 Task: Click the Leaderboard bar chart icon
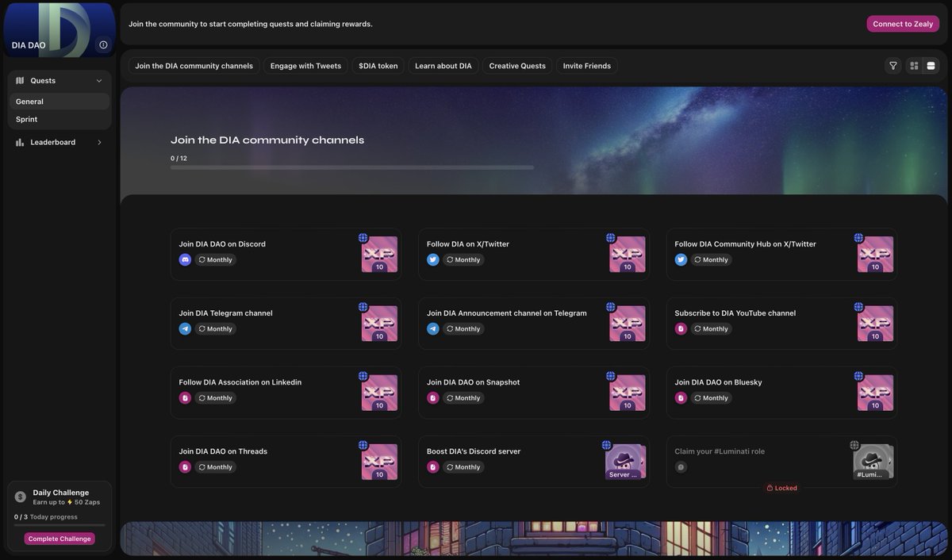coord(20,142)
